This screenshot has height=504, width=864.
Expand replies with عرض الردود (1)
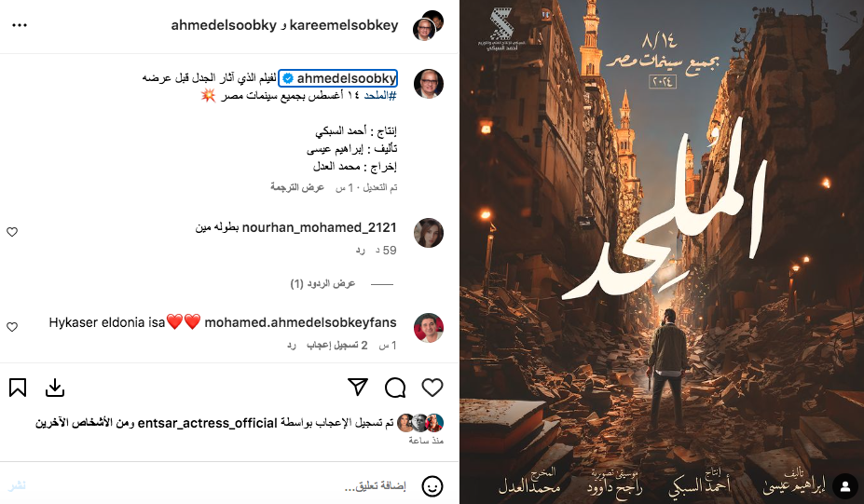click(x=322, y=283)
